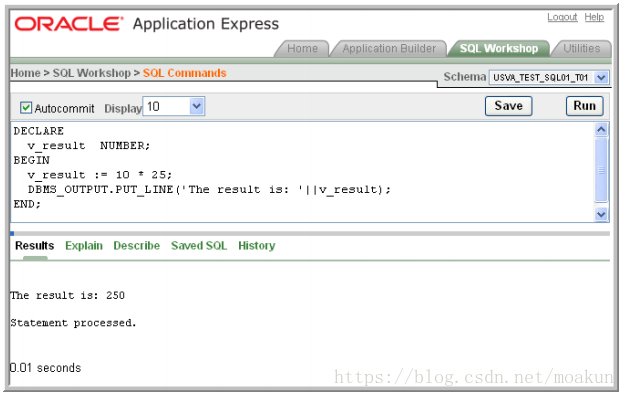Click the editor vertical scrollbar thumb

coord(601,170)
